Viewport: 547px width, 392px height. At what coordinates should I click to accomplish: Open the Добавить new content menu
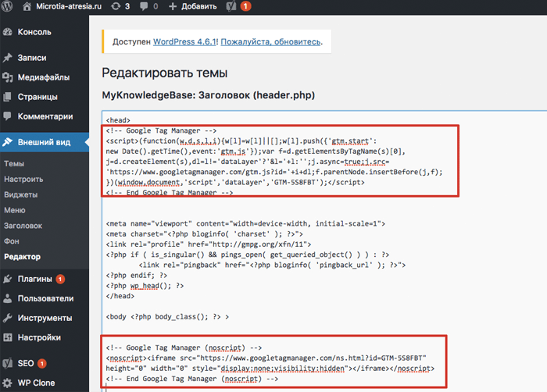pyautogui.click(x=198, y=6)
